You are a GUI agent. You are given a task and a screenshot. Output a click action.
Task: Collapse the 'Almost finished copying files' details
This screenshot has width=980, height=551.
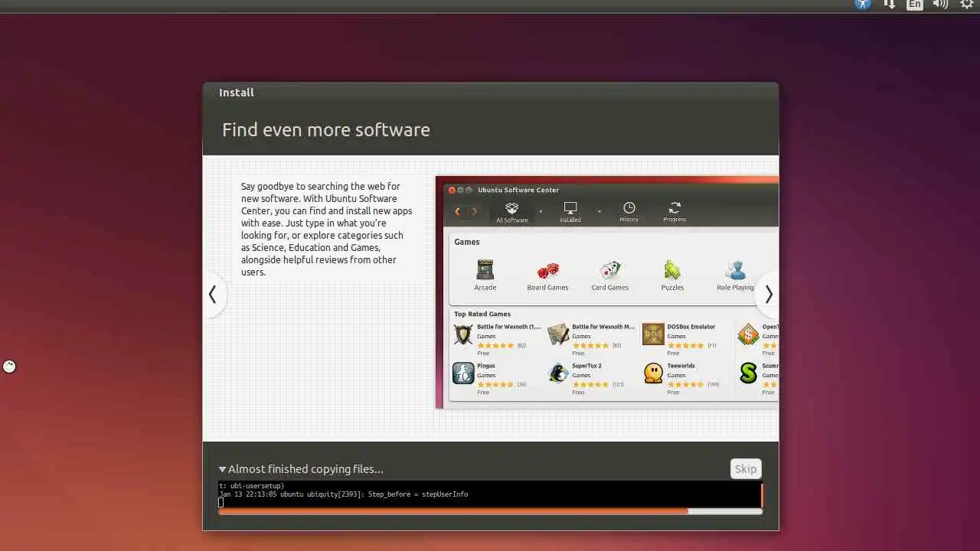click(x=222, y=469)
